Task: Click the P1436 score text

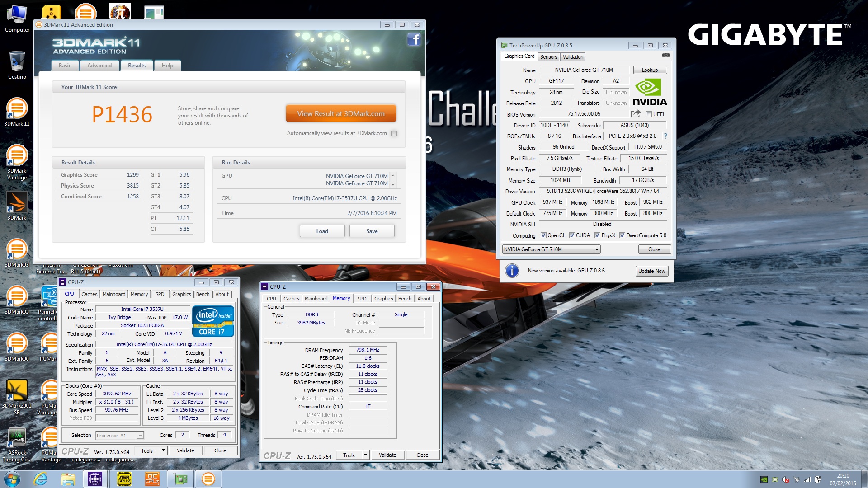Action: [122, 114]
